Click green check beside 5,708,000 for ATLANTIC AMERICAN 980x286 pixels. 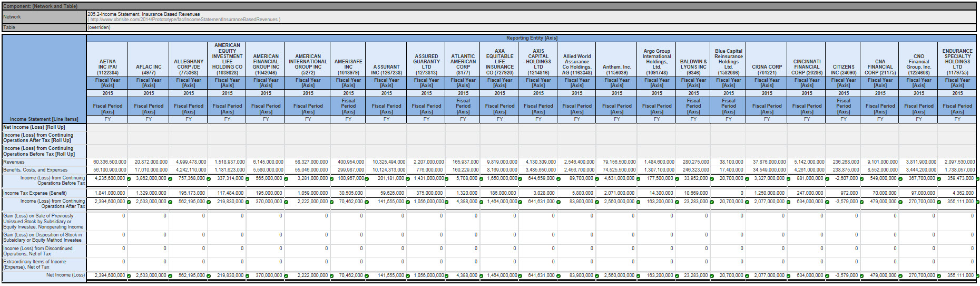(x=481, y=179)
